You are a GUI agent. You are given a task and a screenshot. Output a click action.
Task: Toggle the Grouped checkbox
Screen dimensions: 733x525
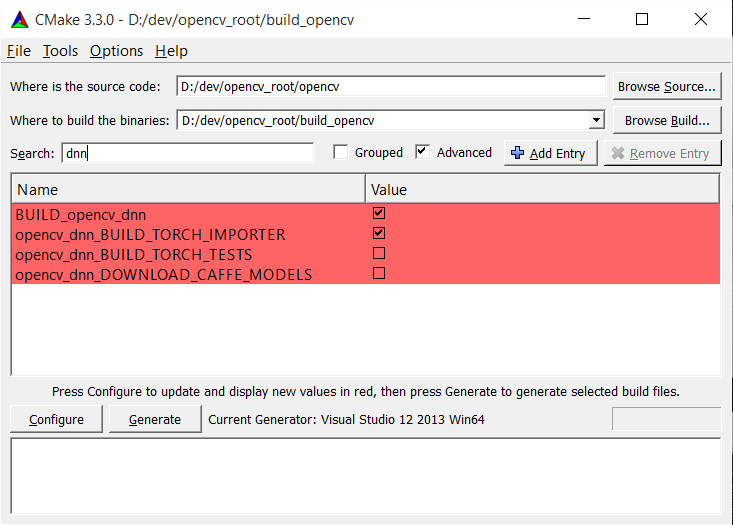coord(340,152)
